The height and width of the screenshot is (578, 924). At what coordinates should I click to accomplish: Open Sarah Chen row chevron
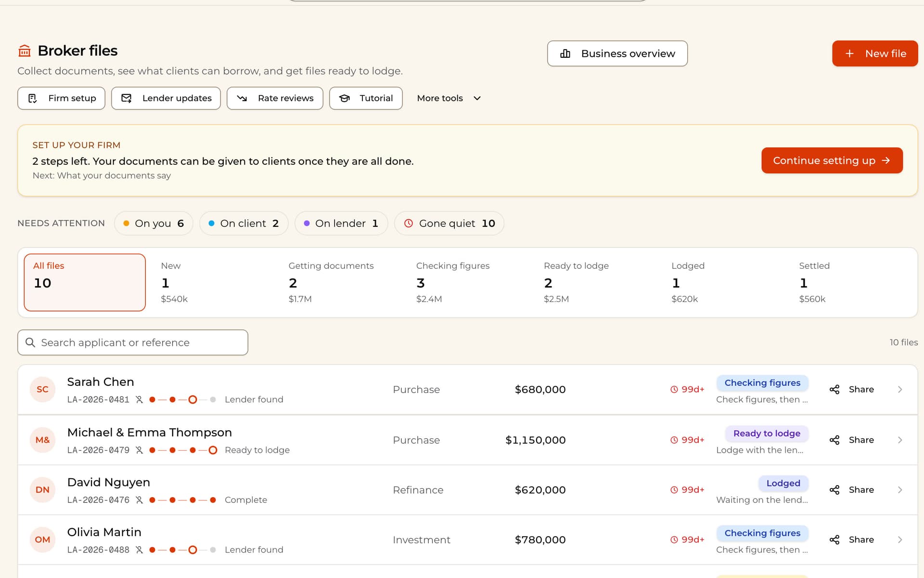pyautogui.click(x=900, y=390)
